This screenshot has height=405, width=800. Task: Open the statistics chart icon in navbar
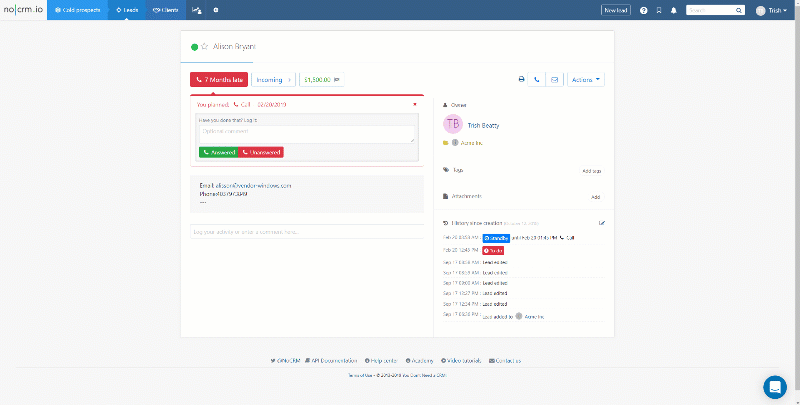point(196,10)
